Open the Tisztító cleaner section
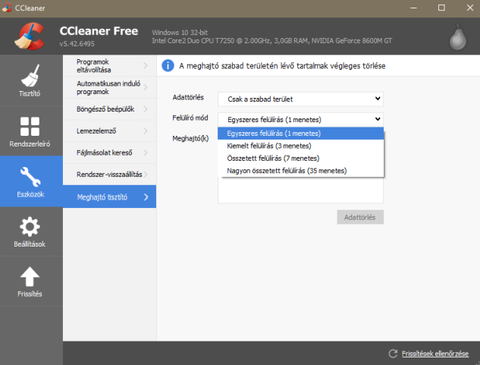Viewport: 480px width, 365px height. (31, 80)
